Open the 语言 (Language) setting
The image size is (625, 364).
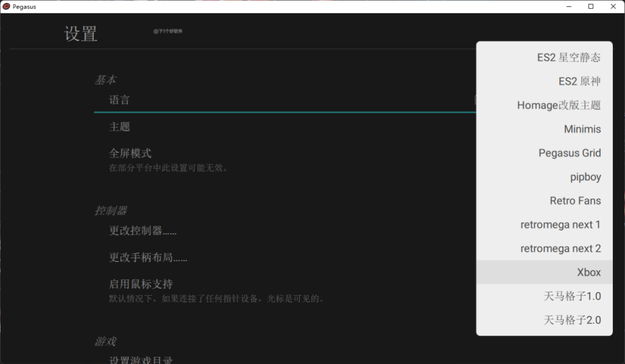[x=119, y=99]
